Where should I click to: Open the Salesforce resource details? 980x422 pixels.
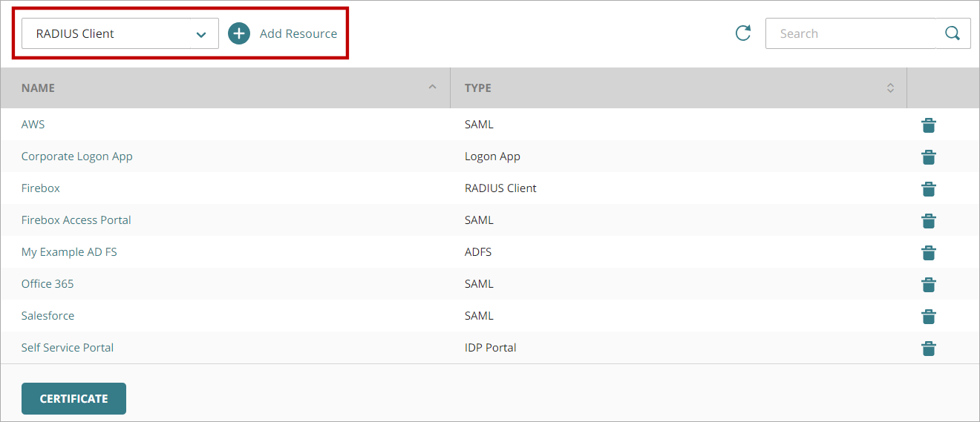pos(48,316)
